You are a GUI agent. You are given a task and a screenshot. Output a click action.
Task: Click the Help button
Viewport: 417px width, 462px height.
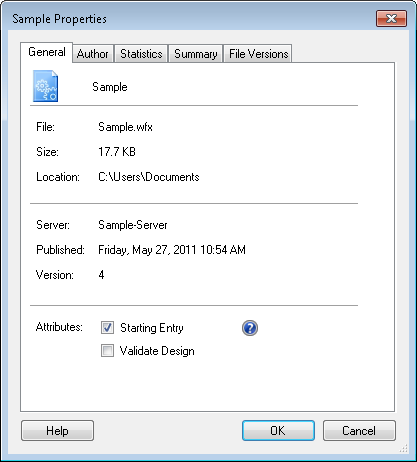pyautogui.click(x=57, y=431)
